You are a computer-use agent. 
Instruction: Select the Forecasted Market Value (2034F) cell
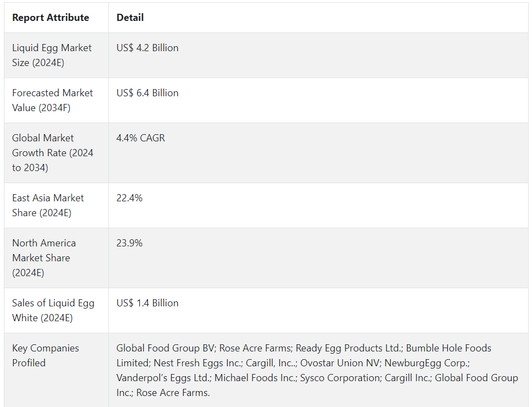tap(56, 101)
